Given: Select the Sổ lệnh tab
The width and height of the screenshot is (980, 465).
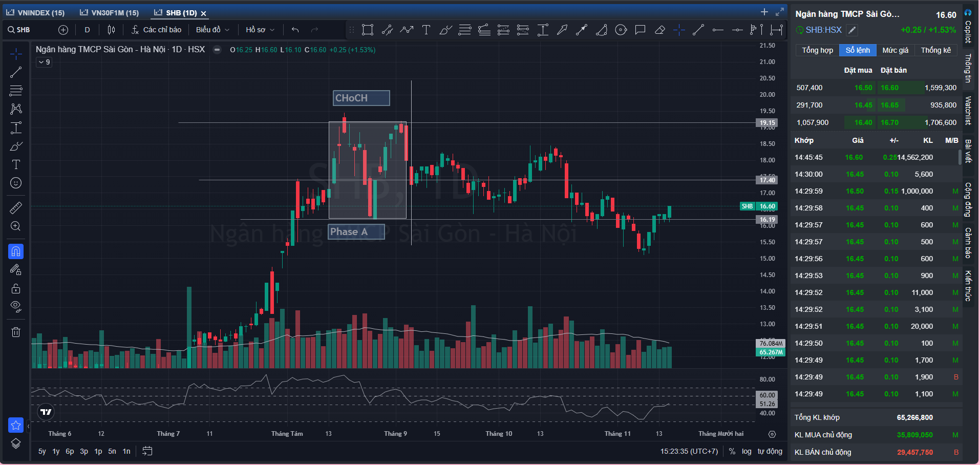Looking at the screenshot, I should (x=858, y=50).
